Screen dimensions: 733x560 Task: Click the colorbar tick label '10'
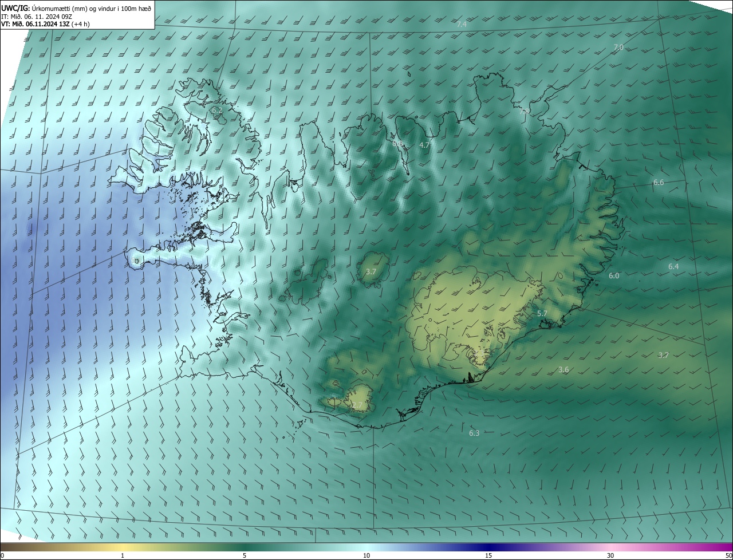coord(366,556)
